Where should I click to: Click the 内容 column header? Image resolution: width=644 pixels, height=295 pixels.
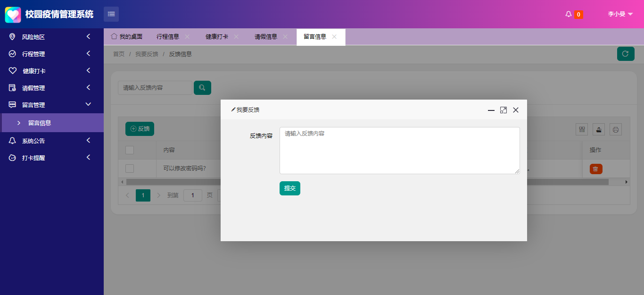169,150
